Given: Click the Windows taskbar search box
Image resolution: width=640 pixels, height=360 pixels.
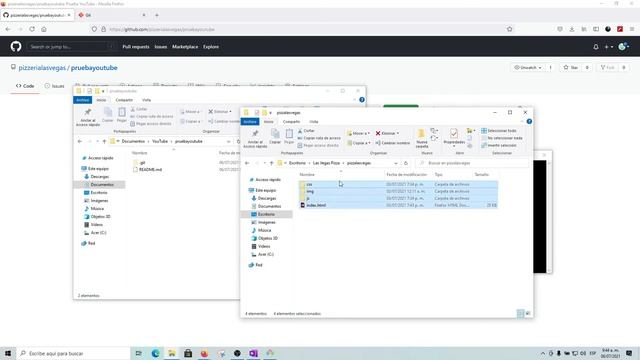Looking at the screenshot, I should pyautogui.click(x=74, y=353).
